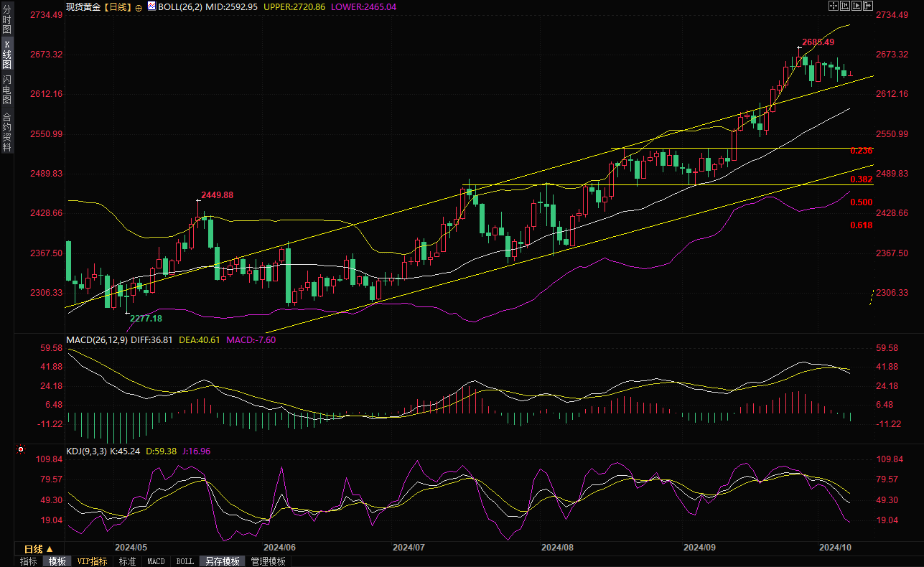
Task: Open the 合约资料 side tab
Action: (7, 131)
